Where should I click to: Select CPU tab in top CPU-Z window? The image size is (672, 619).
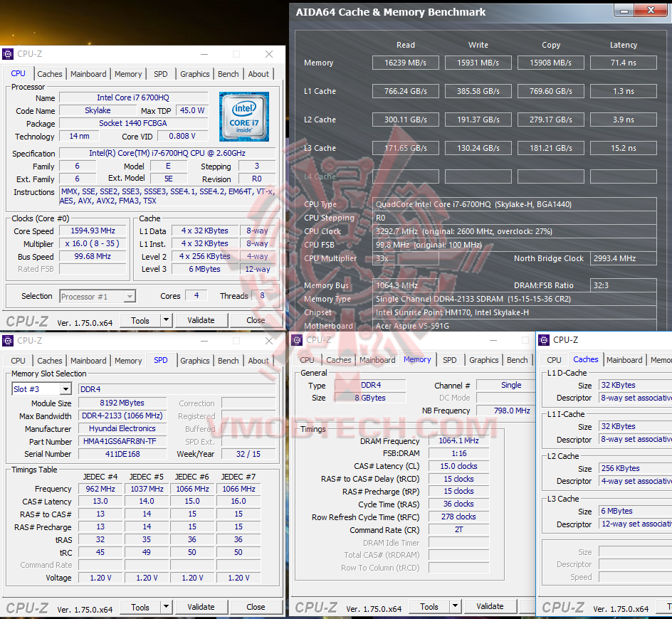18,74
